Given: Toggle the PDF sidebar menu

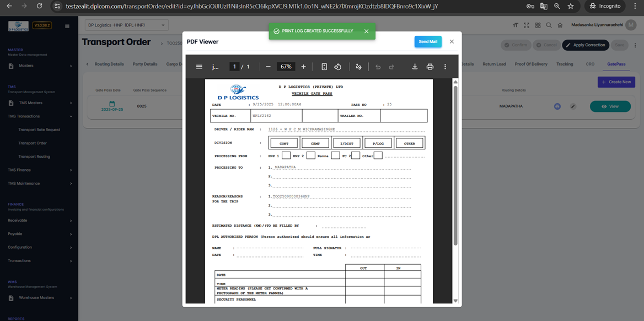Looking at the screenshot, I should [199, 67].
